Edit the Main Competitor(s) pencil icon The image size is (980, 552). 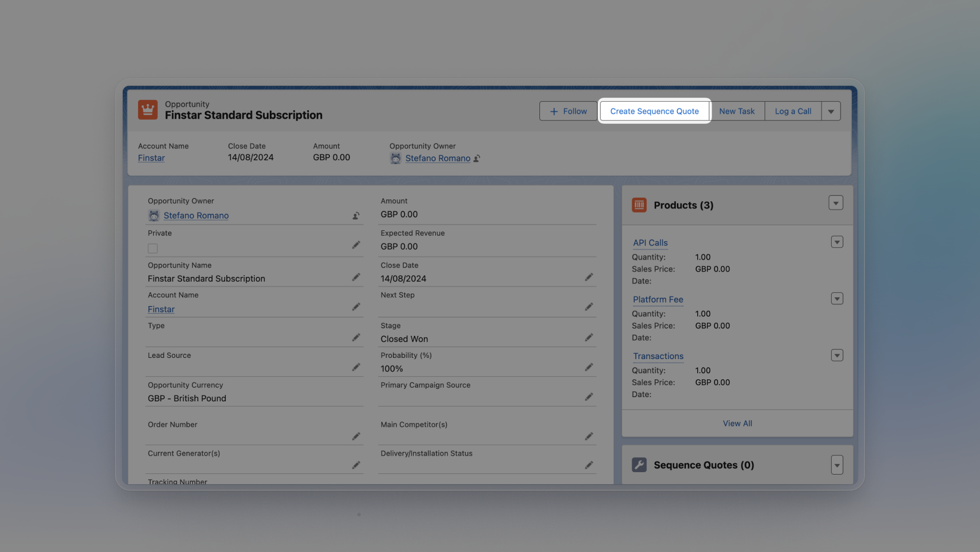pos(589,436)
